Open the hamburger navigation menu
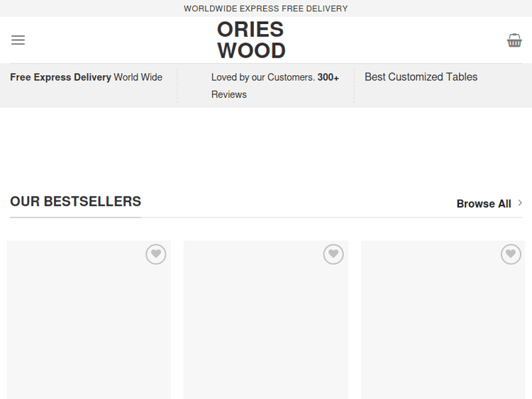 [x=18, y=40]
